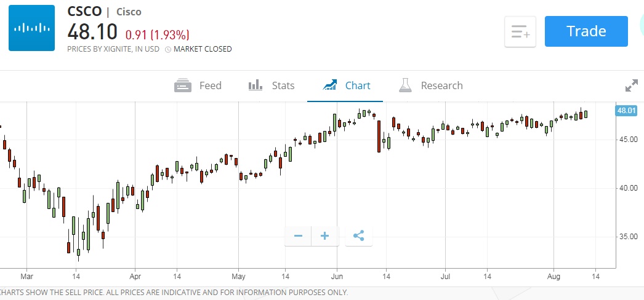Open the Feed tab
The image size is (644, 300).
click(198, 85)
